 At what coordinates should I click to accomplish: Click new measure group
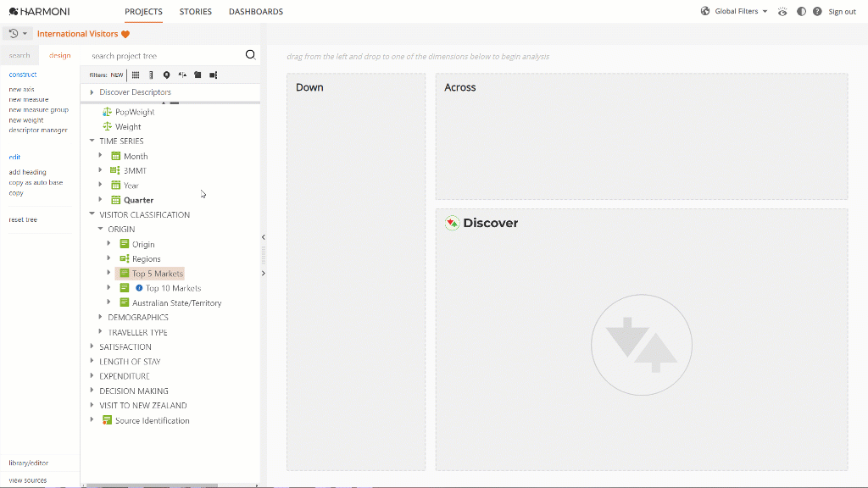(39, 109)
